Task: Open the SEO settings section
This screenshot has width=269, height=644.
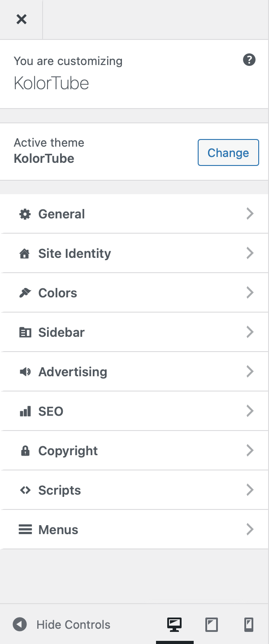Action: coord(134,411)
